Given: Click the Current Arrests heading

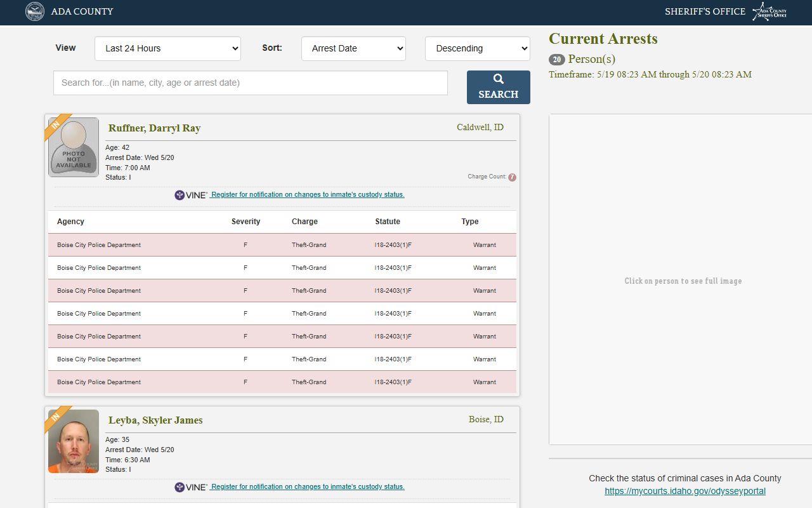Looking at the screenshot, I should pyautogui.click(x=603, y=39).
